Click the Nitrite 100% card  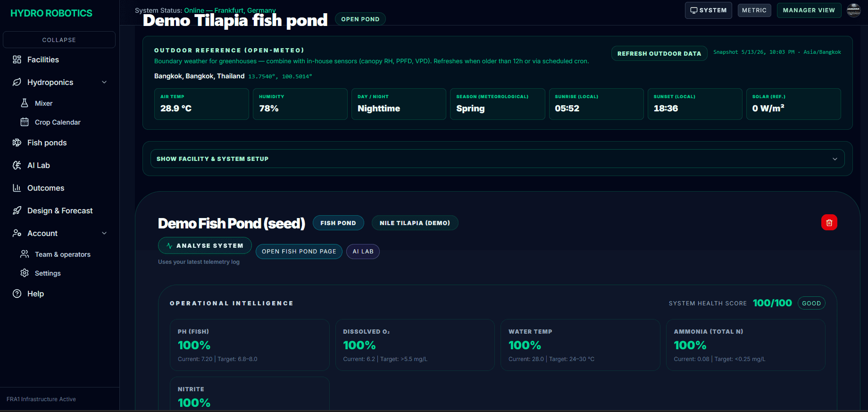tap(250, 394)
